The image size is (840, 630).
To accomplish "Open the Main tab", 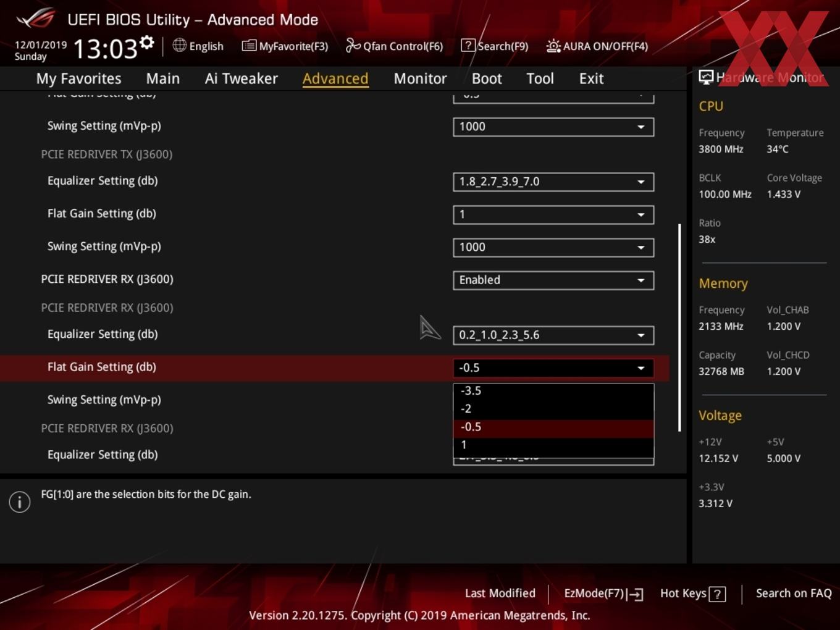I will click(x=163, y=78).
